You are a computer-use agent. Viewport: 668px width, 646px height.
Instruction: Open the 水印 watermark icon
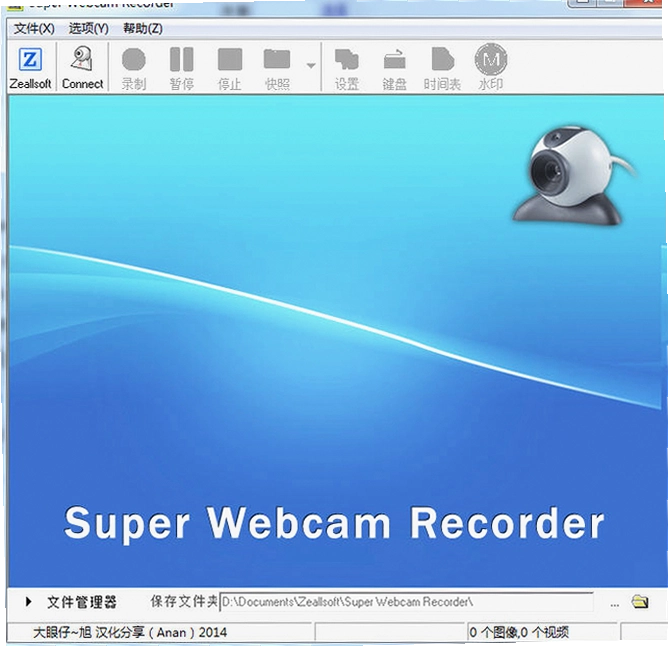491,68
